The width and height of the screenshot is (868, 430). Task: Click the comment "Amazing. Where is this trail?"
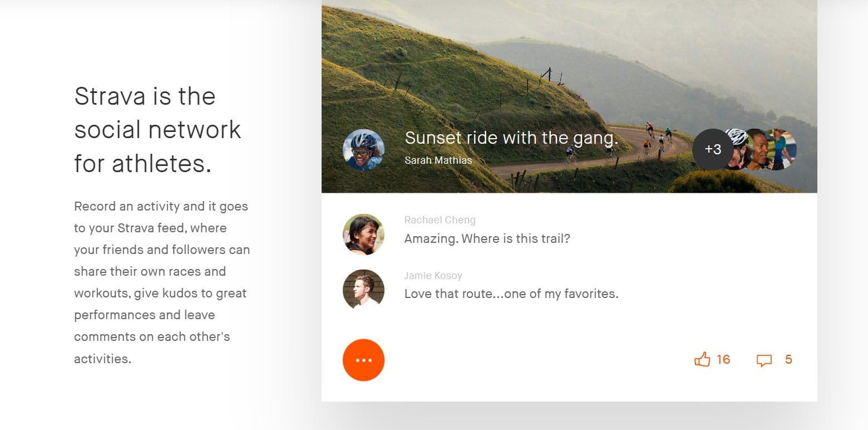(x=487, y=239)
